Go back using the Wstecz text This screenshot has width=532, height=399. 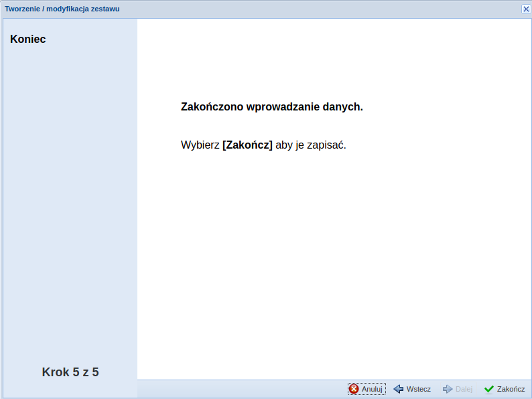click(418, 389)
